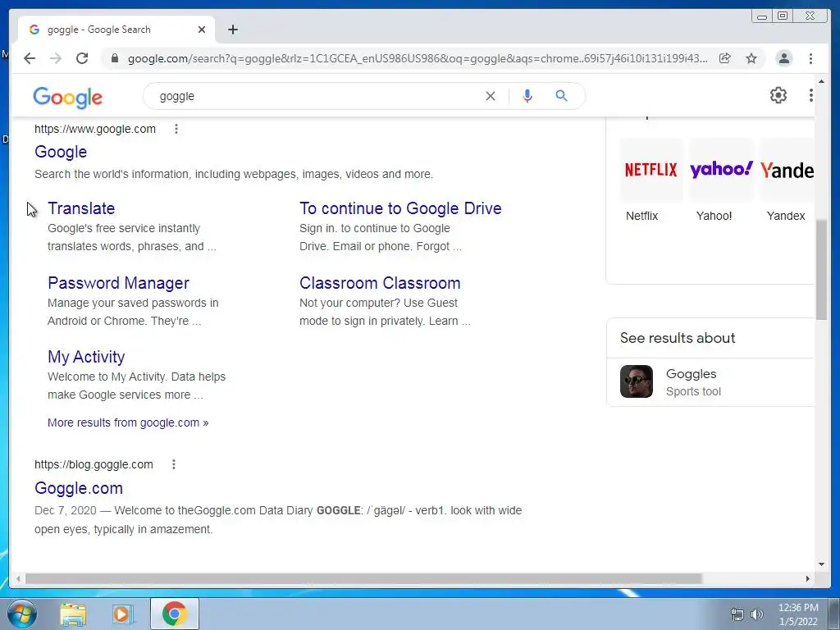Open Goggles Sports tool result

click(x=711, y=382)
